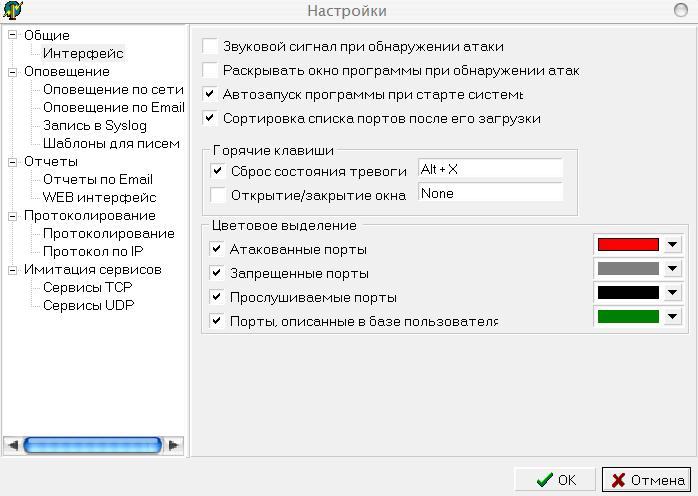
Task: Enable Звуковой сигнал при обнаружении атаки
Action: point(210,46)
